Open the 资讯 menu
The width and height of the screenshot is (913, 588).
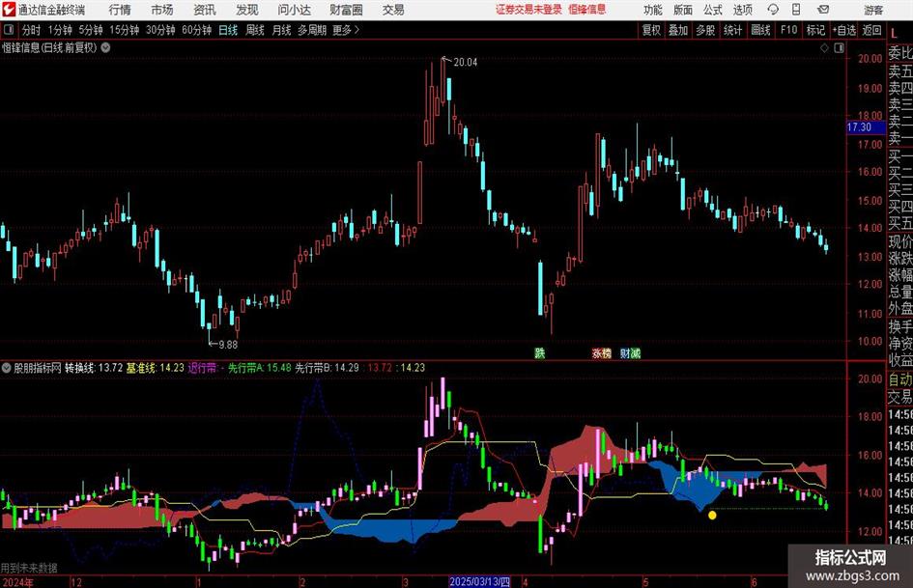pos(205,10)
